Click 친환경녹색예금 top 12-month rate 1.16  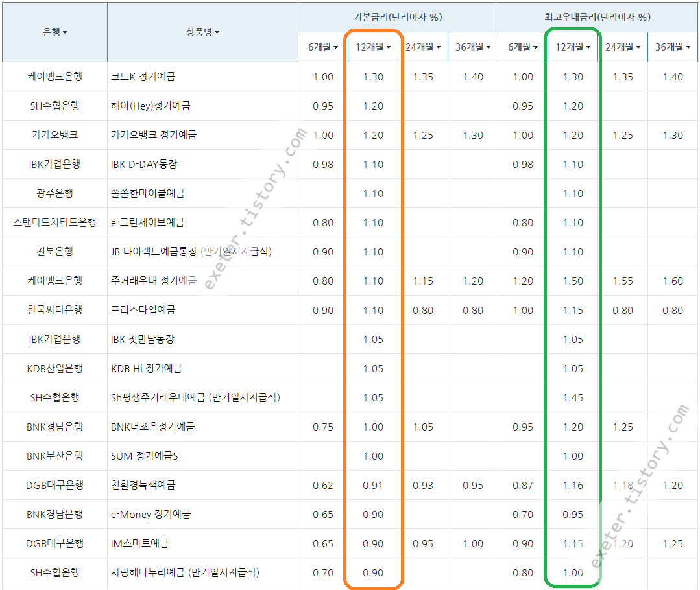point(573,485)
